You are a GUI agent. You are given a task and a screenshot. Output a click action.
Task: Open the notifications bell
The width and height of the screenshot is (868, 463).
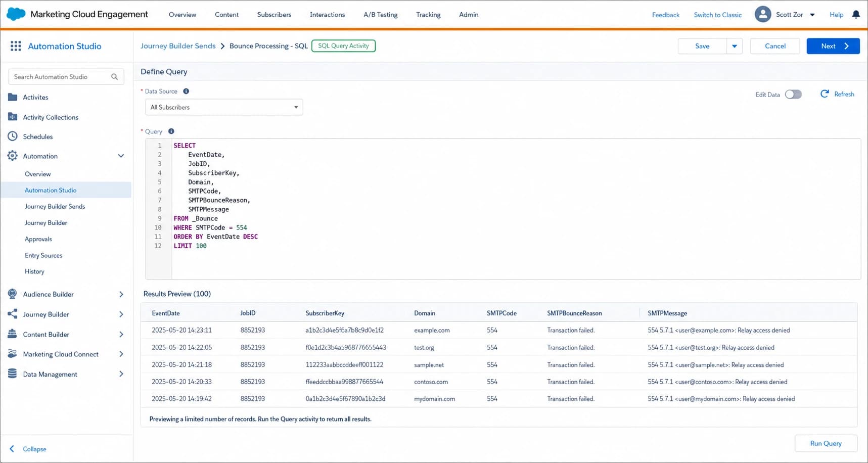[x=856, y=15]
